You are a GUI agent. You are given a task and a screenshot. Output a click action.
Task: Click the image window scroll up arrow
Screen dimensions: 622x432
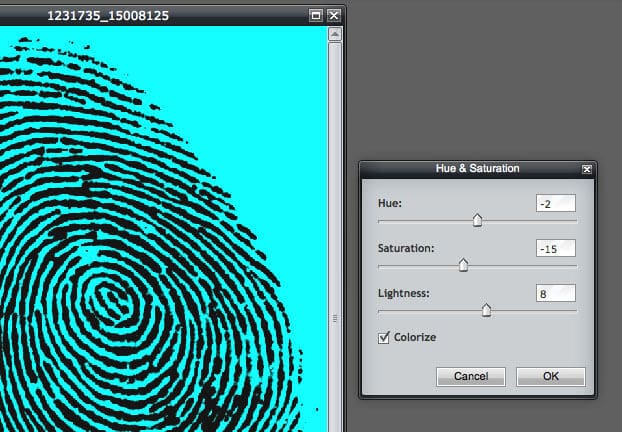pos(335,35)
